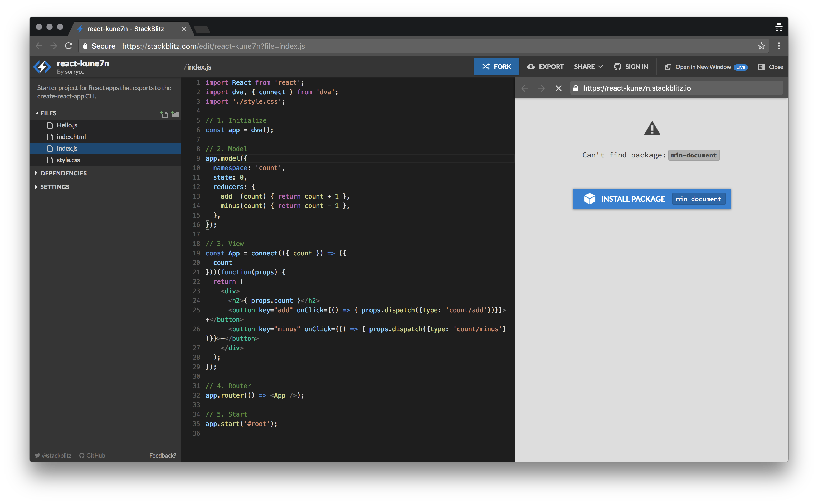Reload the browser page
Image resolution: width=818 pixels, height=504 pixels.
coord(69,46)
